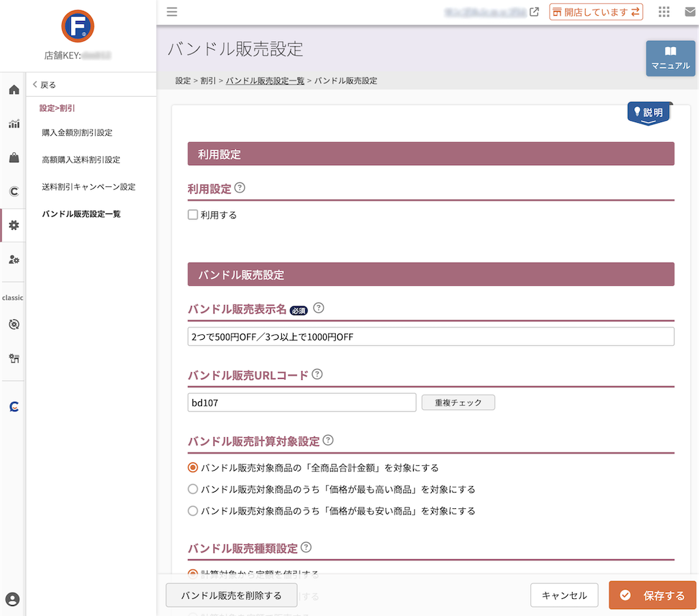Click help icon beside バンドル販売種類設定

point(306,547)
